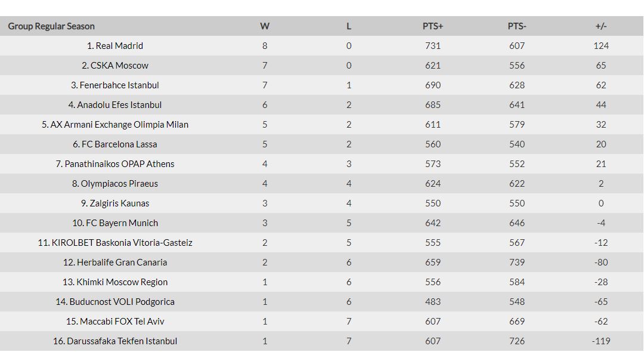The image size is (644, 352).
Task: Select Panathinaikos OPAP Athens row
Action: (x=119, y=164)
